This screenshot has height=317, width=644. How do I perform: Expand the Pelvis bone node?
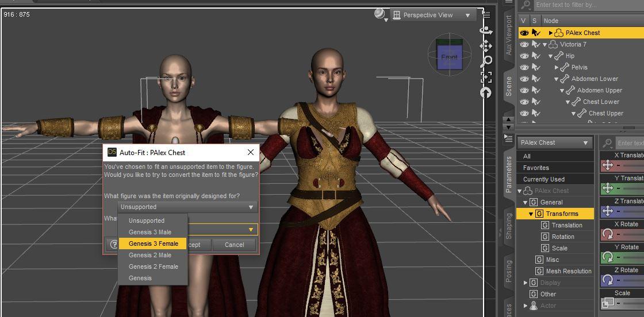pyautogui.click(x=557, y=67)
